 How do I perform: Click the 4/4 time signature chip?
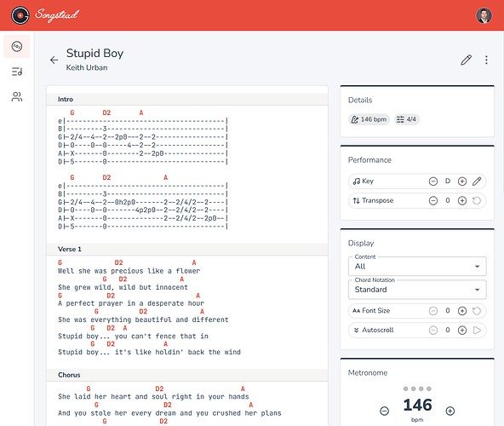tap(407, 119)
